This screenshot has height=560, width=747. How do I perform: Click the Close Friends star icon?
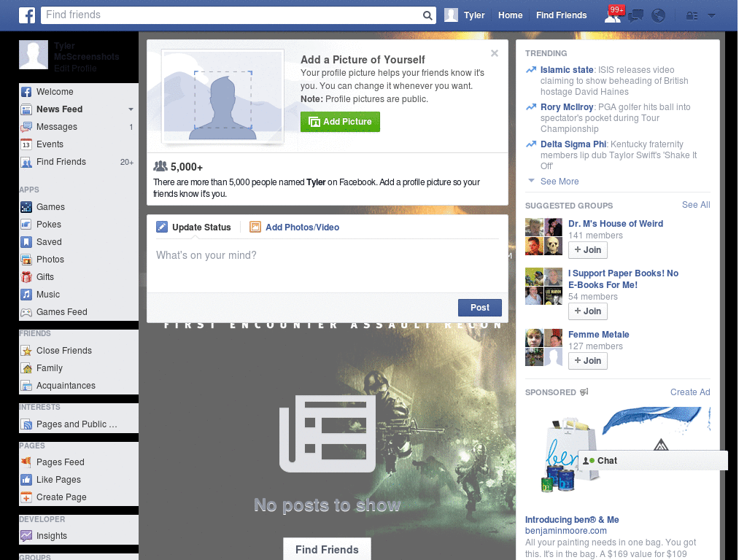coord(26,351)
